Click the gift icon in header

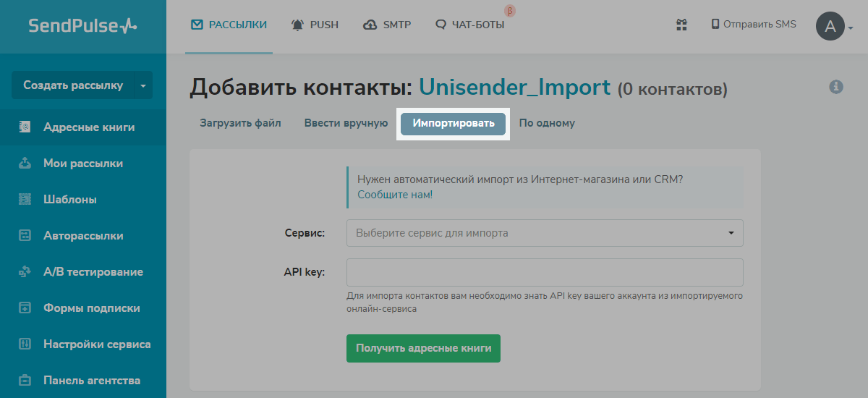(x=681, y=25)
